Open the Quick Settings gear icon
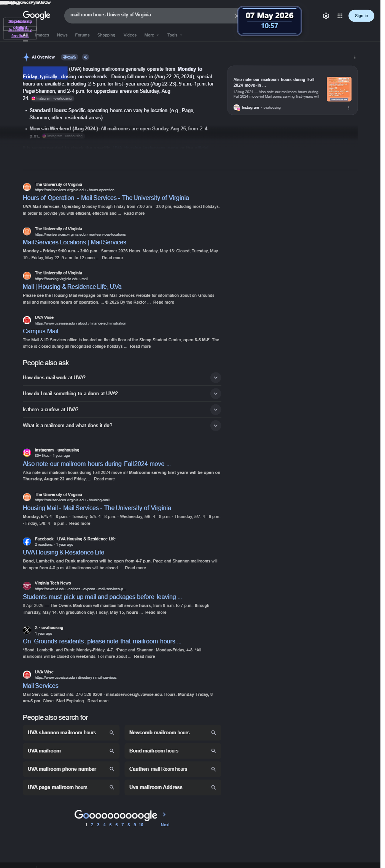 tap(326, 16)
